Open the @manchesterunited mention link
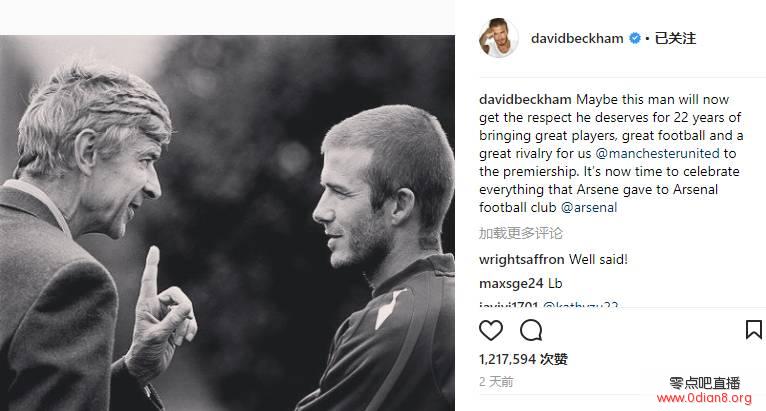 [657, 153]
